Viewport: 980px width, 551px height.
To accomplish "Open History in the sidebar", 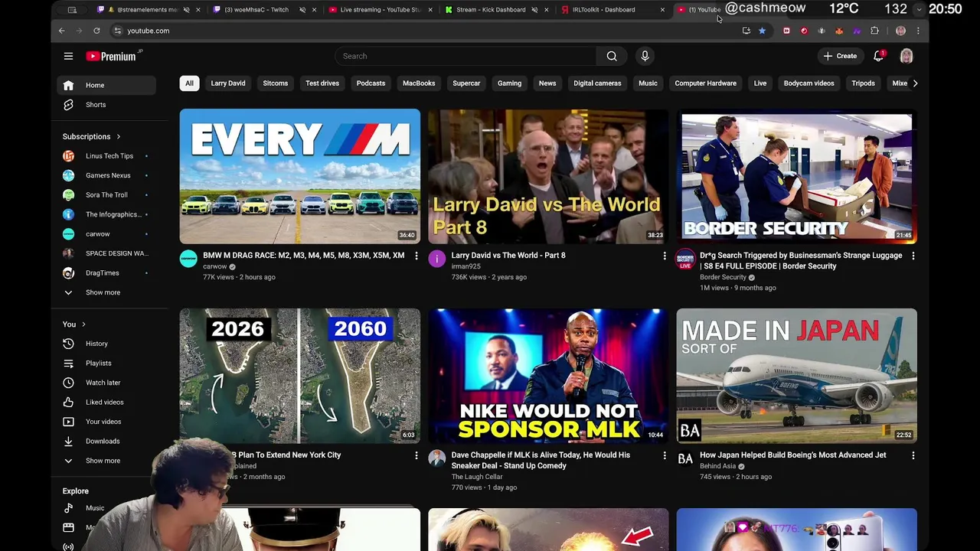I will (106, 344).
